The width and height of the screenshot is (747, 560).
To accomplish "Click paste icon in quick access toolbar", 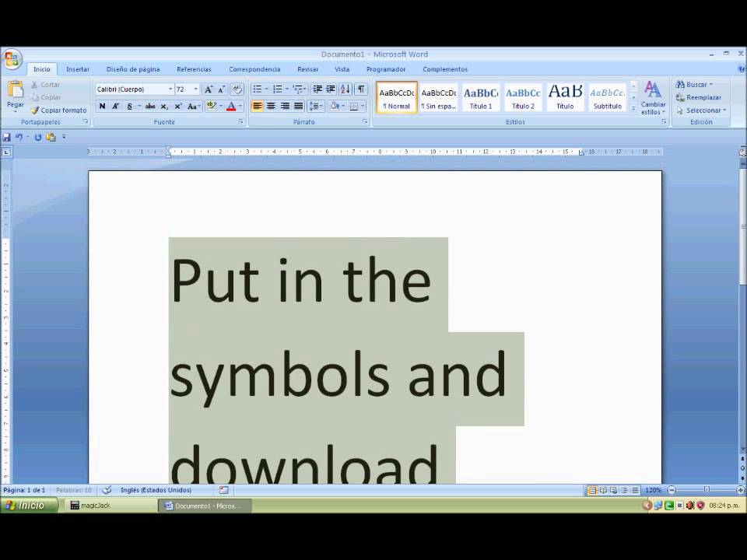I will point(51,137).
